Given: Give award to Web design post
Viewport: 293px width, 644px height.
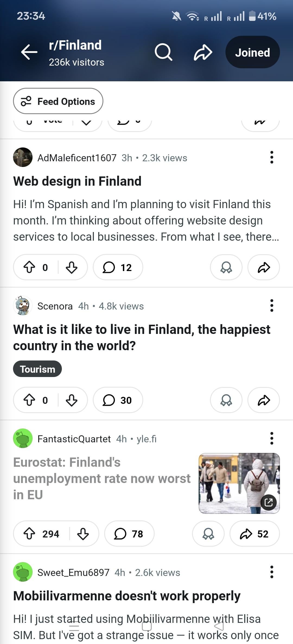Looking at the screenshot, I should tap(226, 267).
